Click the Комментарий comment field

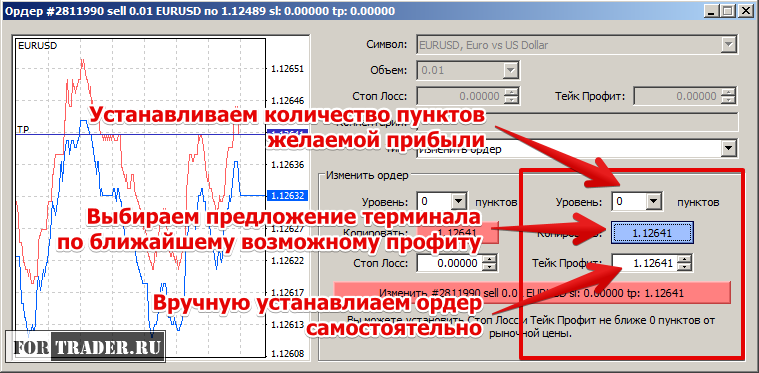pyautogui.click(x=576, y=122)
